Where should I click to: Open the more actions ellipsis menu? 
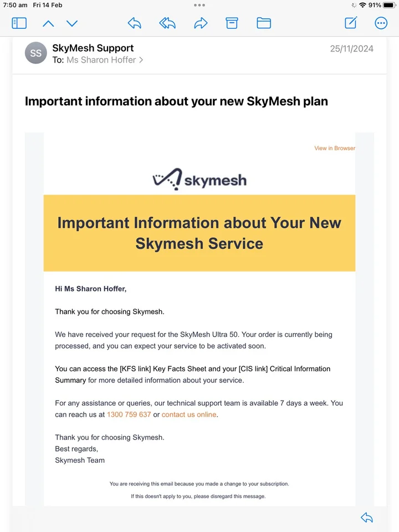click(381, 23)
